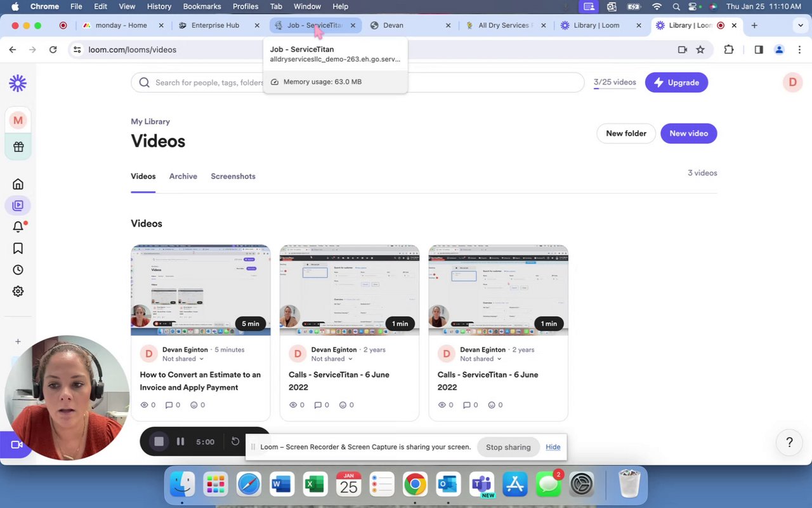Click the camera record button at left edge

point(15,445)
